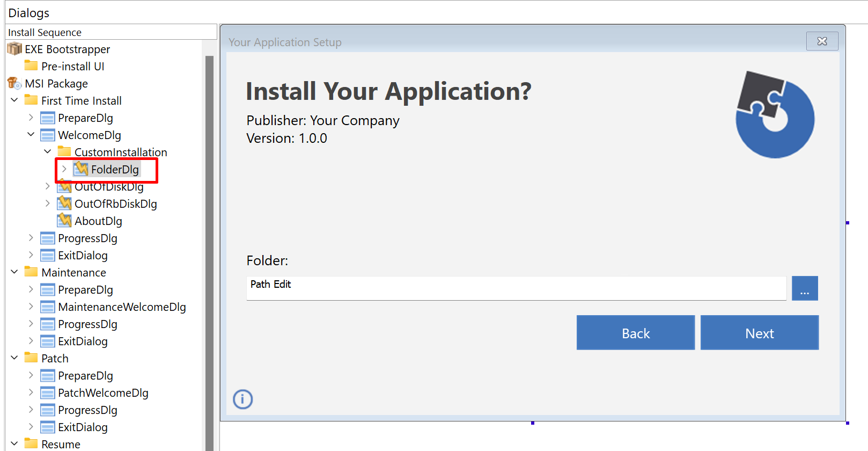Expand the MaintenanceWelcomeDlg node
Viewport: 868px width, 451px height.
pos(31,307)
